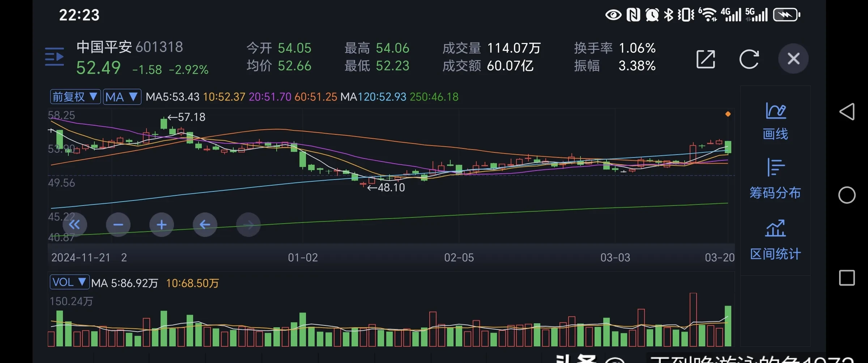The image size is (868, 363).
Task: Move chart left with the left arrow button
Action: [x=205, y=225]
